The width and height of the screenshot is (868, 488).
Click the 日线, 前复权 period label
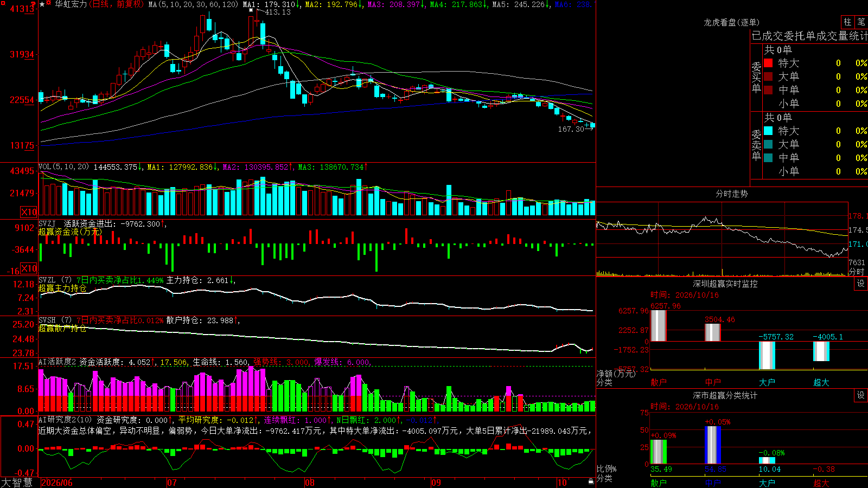(117, 4)
